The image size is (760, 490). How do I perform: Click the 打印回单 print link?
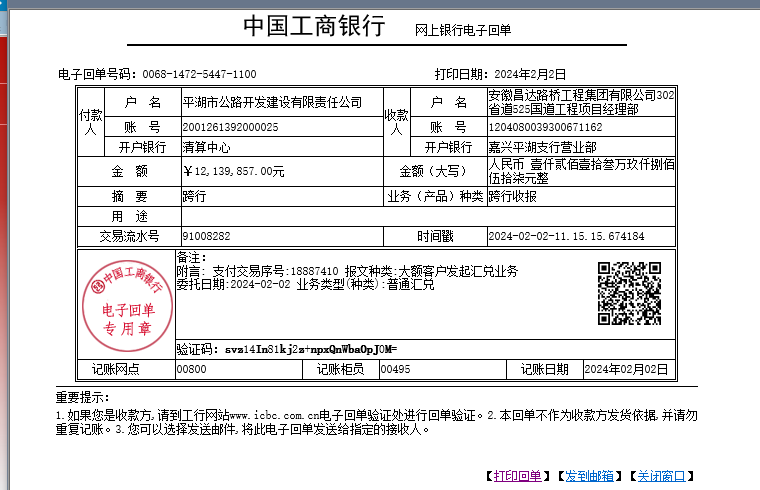(517, 475)
